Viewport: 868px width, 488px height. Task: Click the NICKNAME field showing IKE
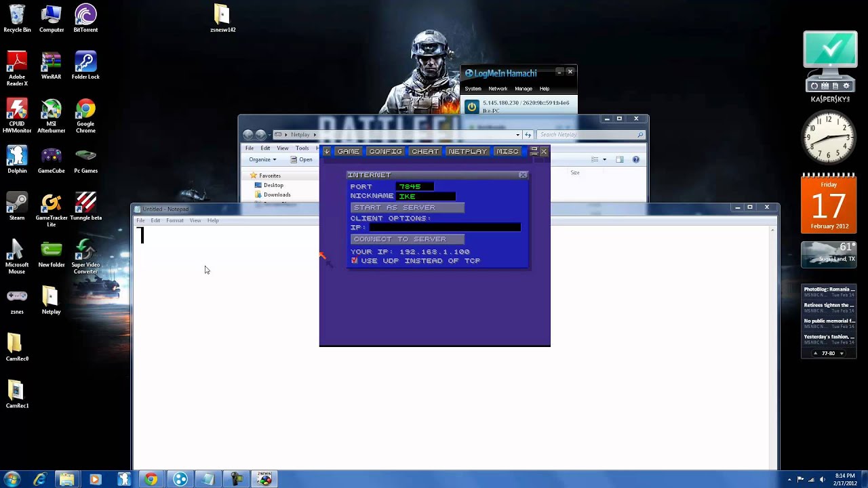click(x=426, y=196)
